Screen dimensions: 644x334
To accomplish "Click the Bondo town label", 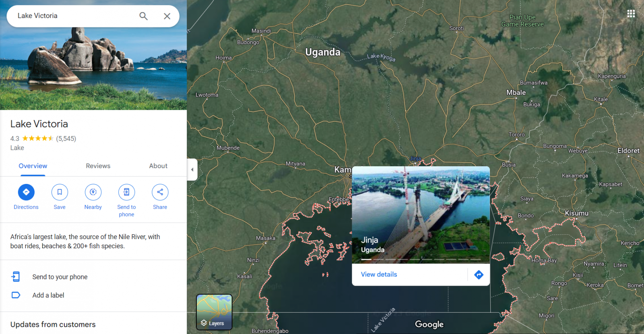I will (x=526, y=216).
